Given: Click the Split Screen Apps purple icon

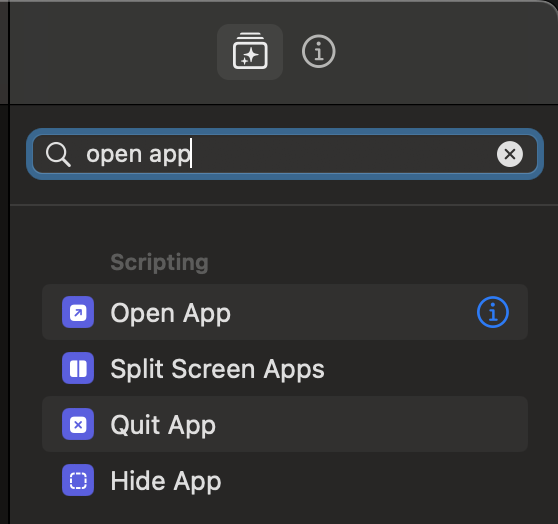Looking at the screenshot, I should [x=78, y=368].
